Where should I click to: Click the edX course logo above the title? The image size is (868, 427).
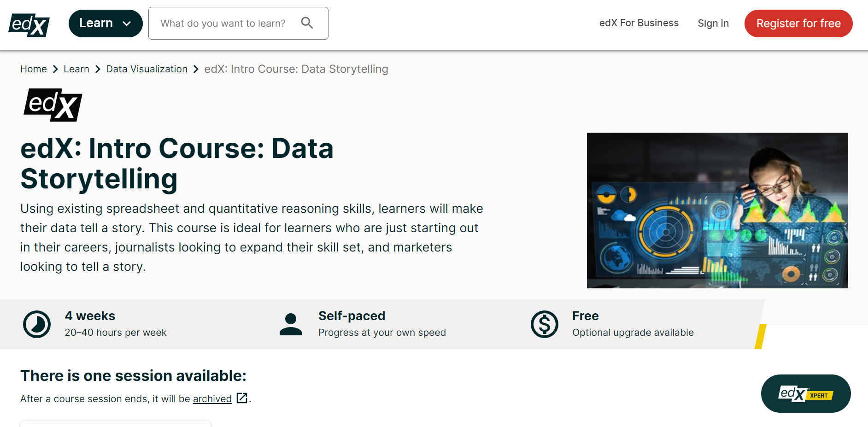point(52,105)
